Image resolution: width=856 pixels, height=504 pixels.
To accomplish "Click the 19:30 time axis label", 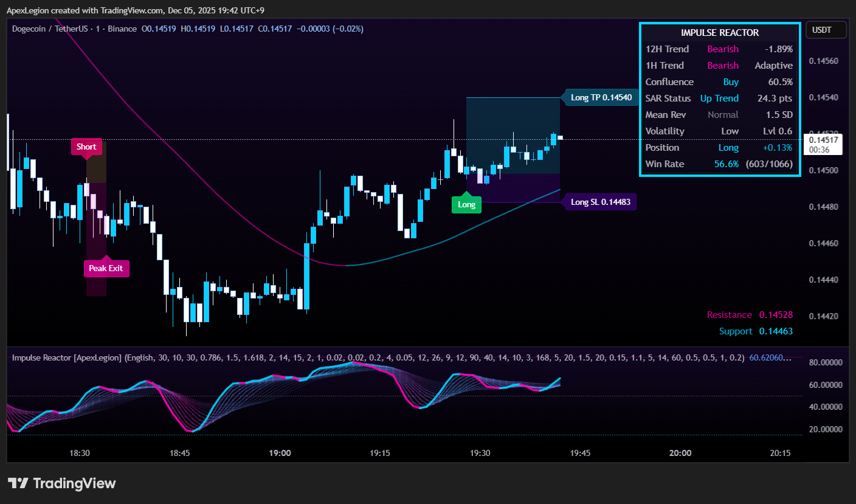I will tap(480, 453).
